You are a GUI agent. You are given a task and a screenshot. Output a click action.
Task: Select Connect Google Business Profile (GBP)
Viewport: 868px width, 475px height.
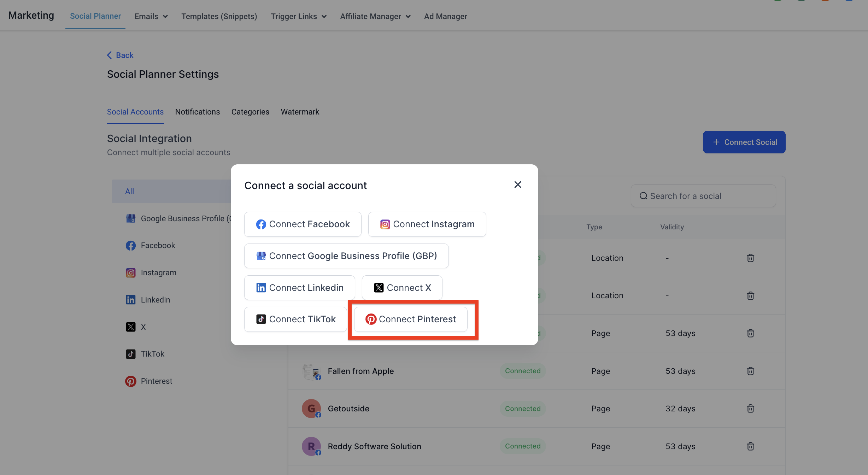tap(346, 256)
